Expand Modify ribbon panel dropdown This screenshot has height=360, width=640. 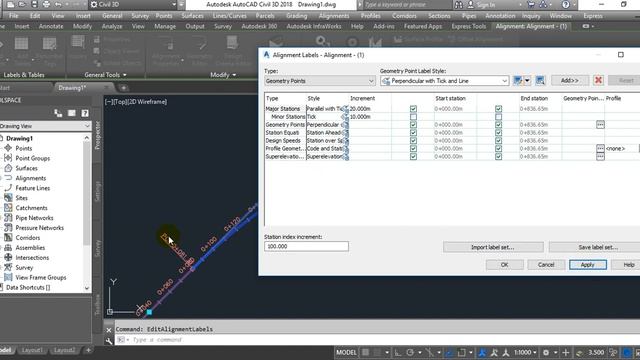tap(223, 75)
